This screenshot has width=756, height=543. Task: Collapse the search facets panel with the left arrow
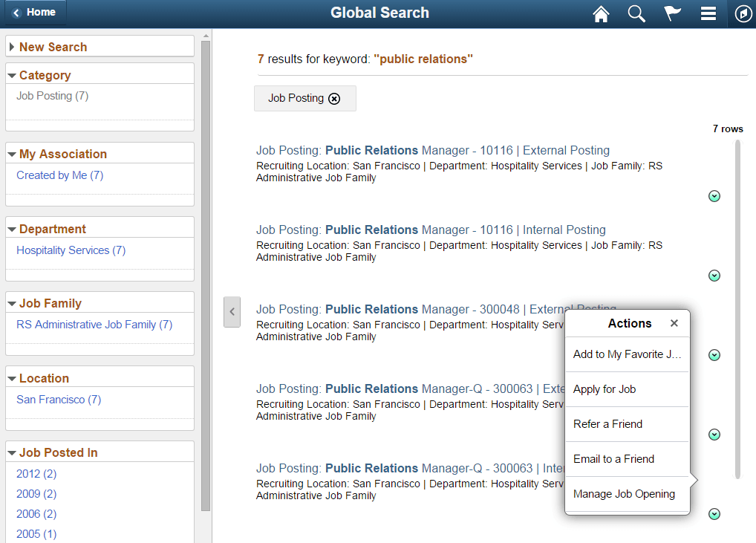click(x=232, y=312)
